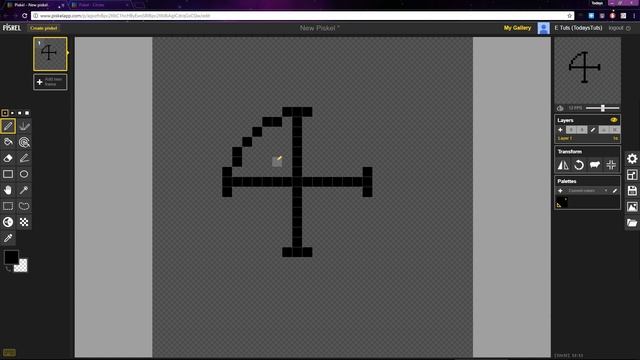The height and width of the screenshot is (360, 640).
Task: Open My Gallery link
Action: tap(517, 28)
